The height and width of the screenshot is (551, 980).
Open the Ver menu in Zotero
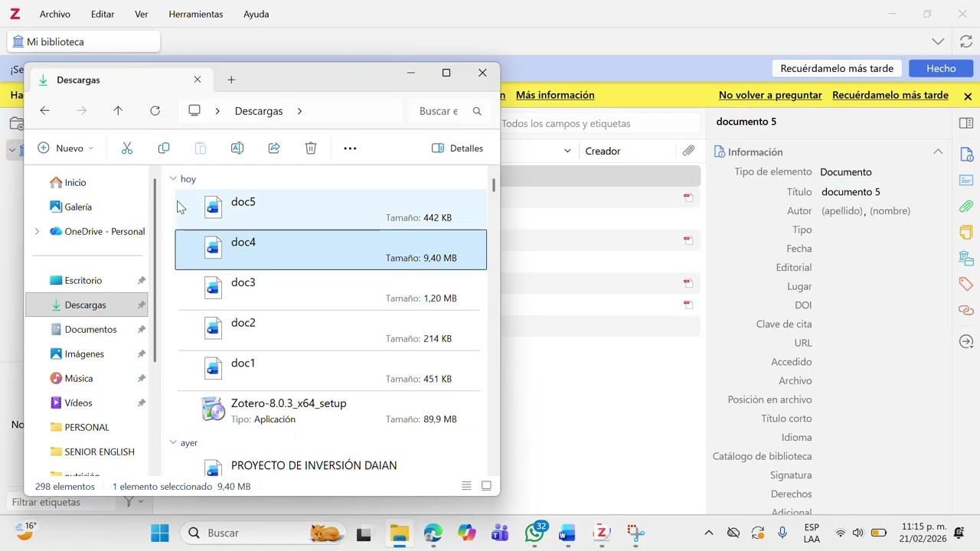(142, 14)
